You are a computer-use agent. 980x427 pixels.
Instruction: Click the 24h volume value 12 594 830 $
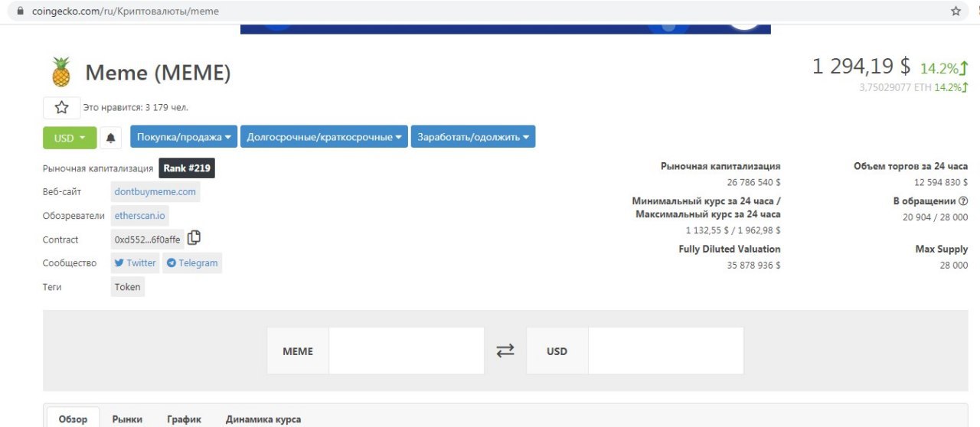(941, 183)
